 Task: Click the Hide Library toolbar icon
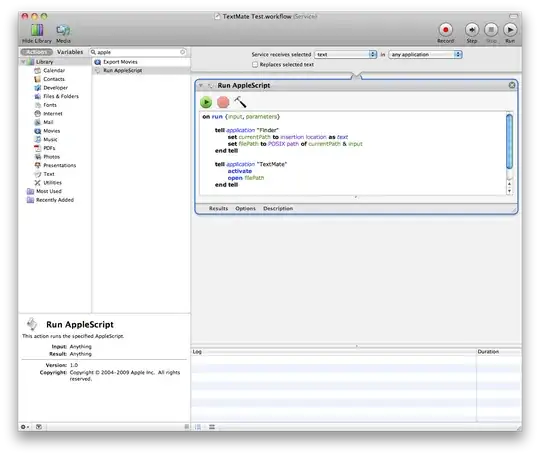(x=37, y=30)
